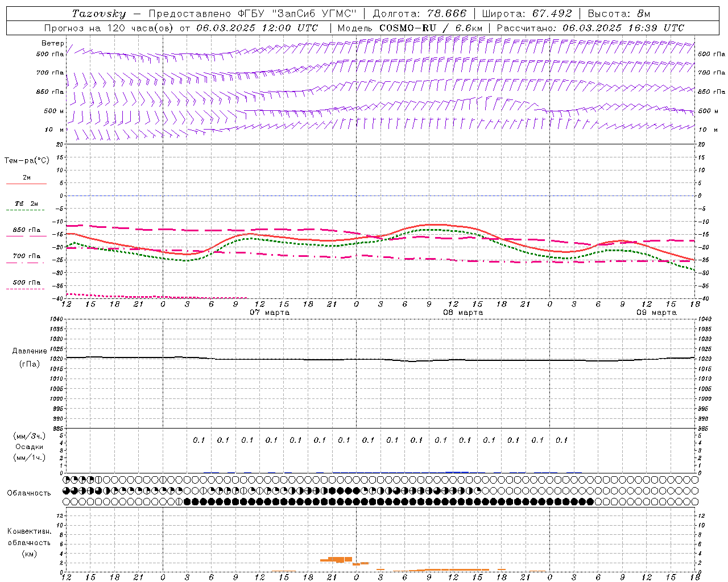728x582 pixels.
Task: Click the Тем-ра(°C) temperature panel label
Action: (27, 160)
